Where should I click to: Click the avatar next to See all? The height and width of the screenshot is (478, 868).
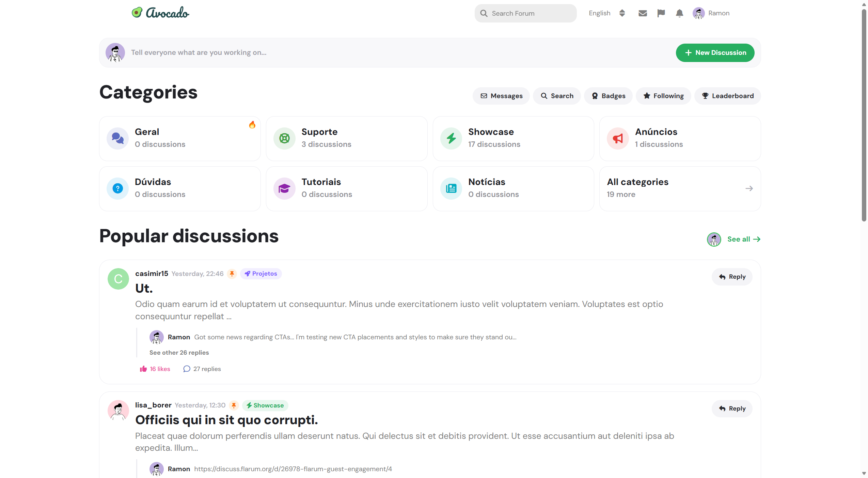click(x=714, y=239)
